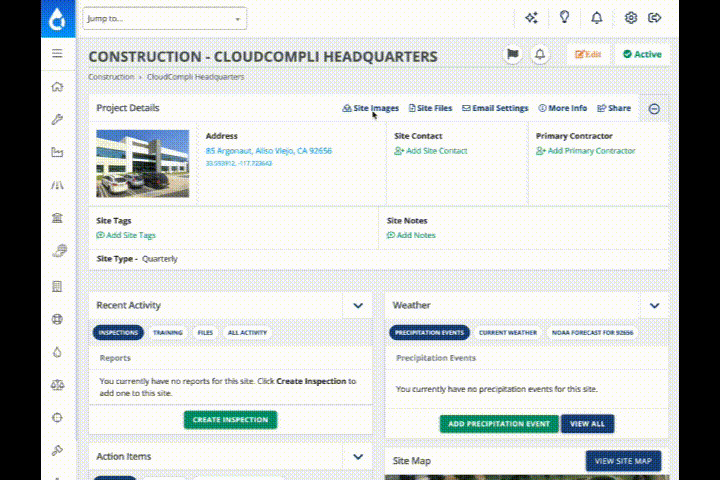Click the logout arrow icon in top bar
720x480 pixels.
[x=654, y=18]
